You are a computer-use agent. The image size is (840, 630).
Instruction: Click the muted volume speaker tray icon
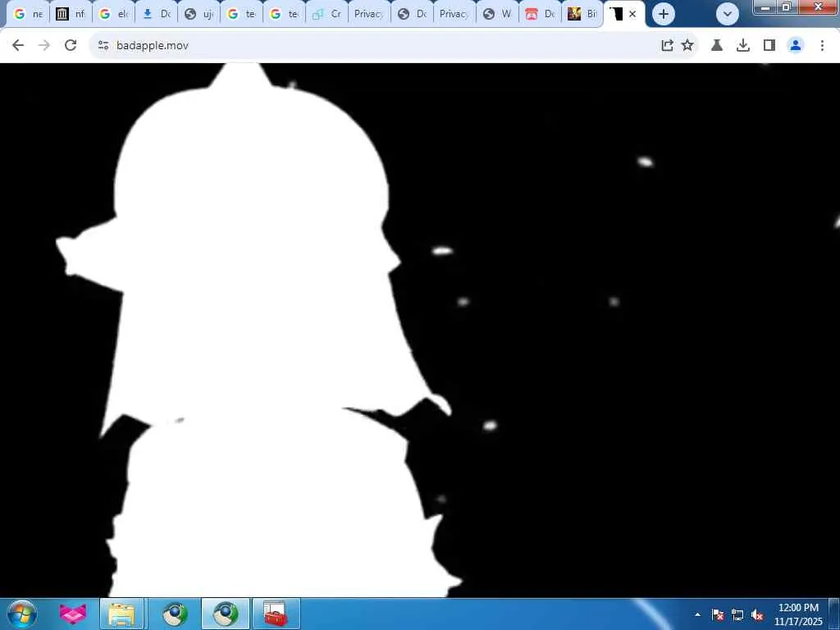pos(757,614)
